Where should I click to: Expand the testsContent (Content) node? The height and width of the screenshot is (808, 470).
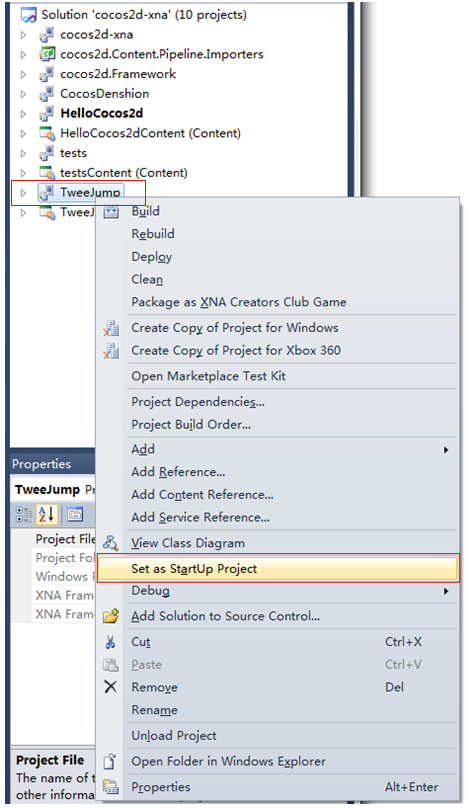coord(23,173)
